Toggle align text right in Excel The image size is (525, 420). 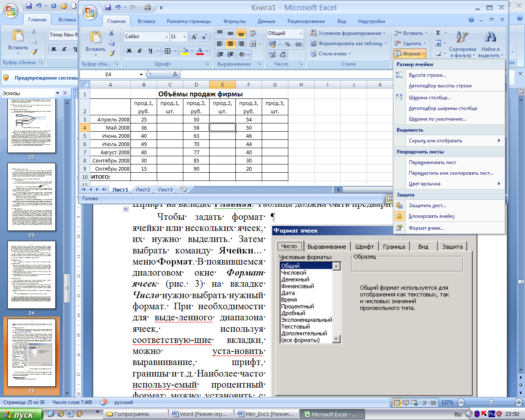point(241,44)
